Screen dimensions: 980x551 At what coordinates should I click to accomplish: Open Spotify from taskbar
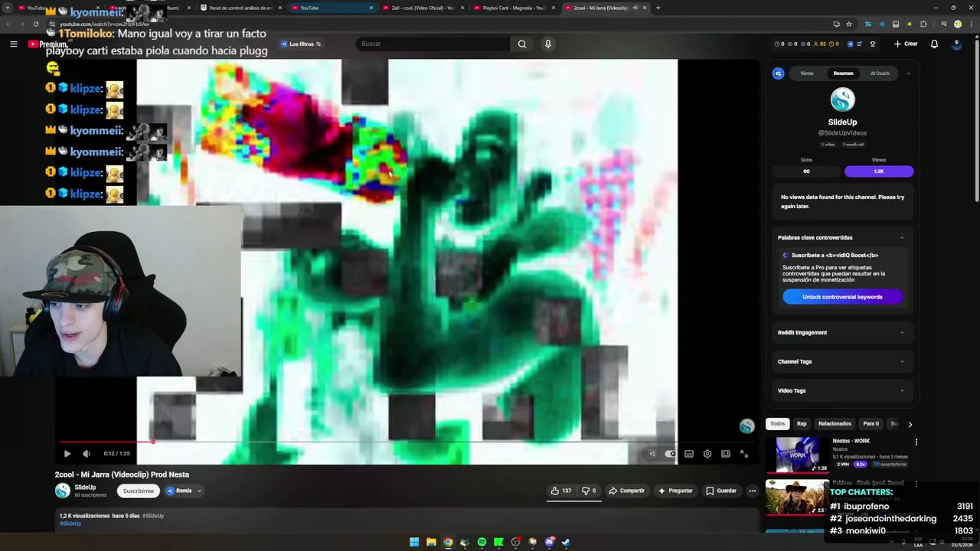click(482, 542)
